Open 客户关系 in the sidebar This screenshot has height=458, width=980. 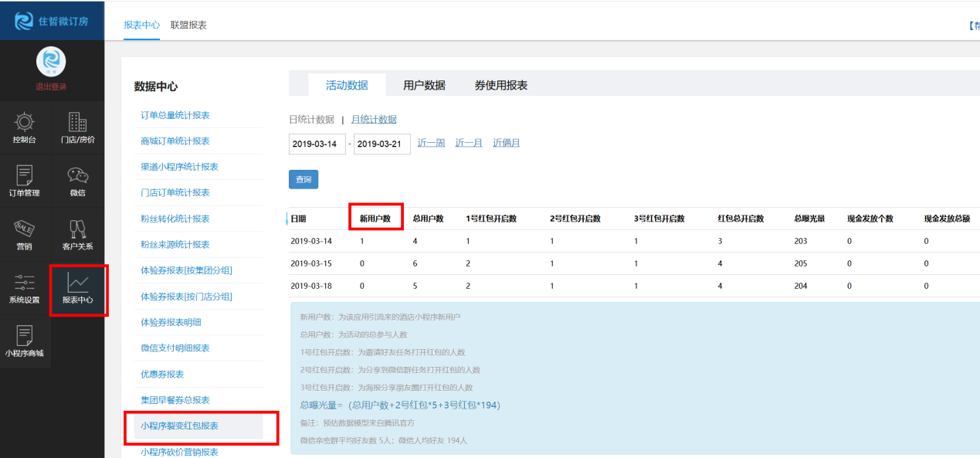coord(77,236)
